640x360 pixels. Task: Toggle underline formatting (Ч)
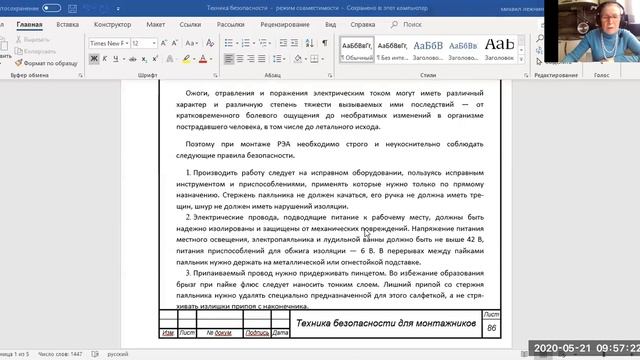(116, 59)
